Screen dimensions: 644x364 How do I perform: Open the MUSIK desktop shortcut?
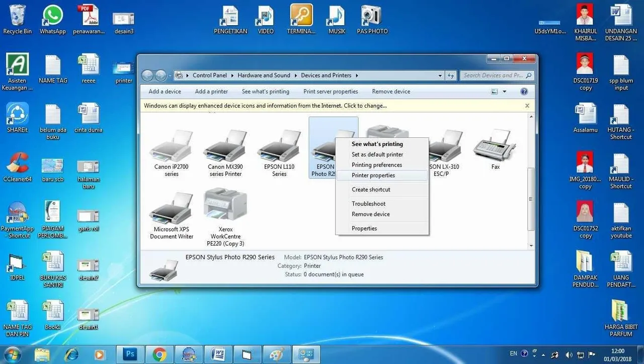tap(337, 20)
